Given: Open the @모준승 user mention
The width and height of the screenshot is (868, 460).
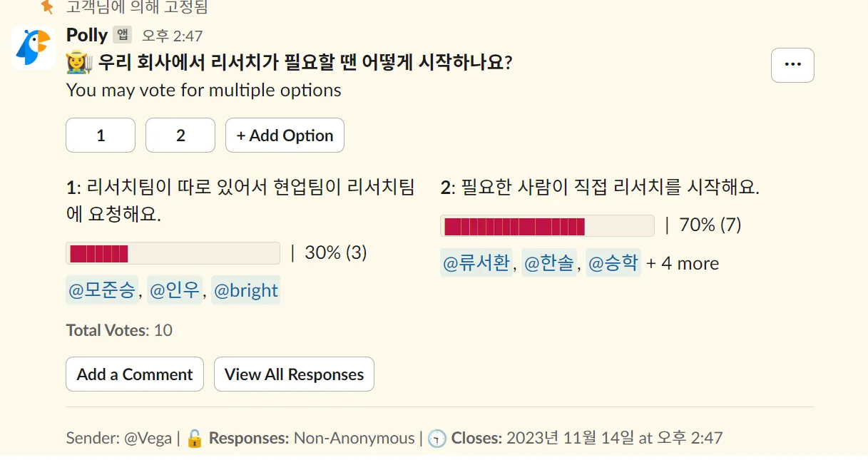Looking at the screenshot, I should click(101, 290).
